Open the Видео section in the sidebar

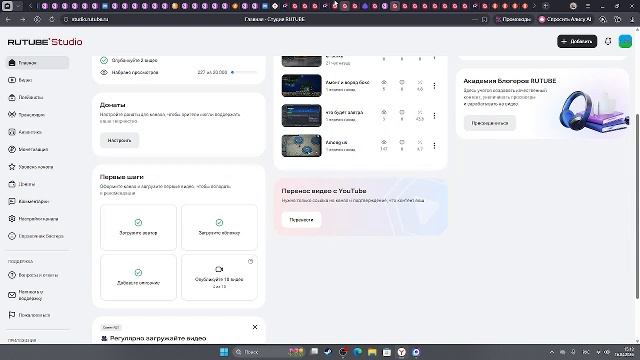tap(37, 80)
